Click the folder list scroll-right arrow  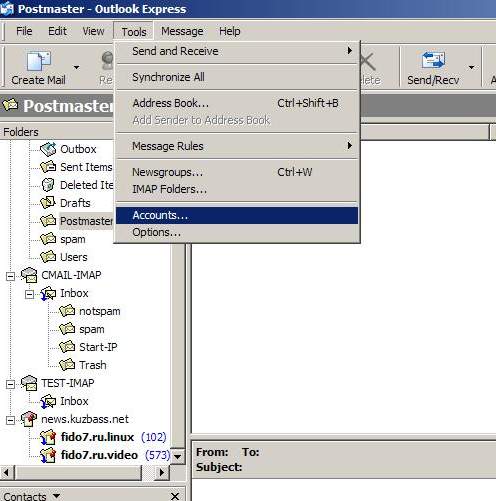pyautogui.click(x=162, y=472)
